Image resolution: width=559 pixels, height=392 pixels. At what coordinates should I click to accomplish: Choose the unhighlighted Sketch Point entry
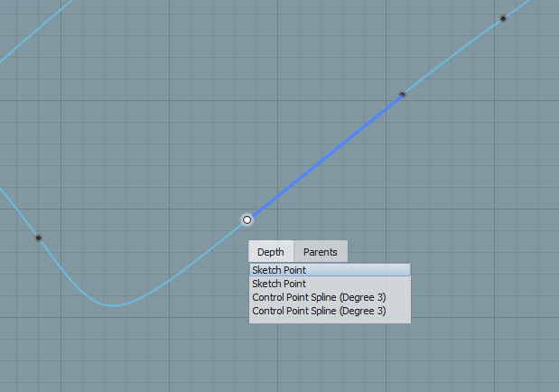331,284
